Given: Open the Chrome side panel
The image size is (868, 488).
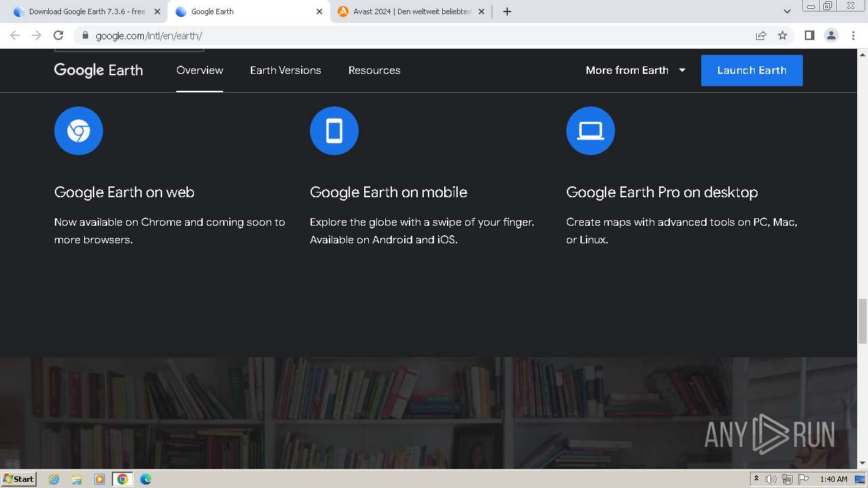Looking at the screenshot, I should tap(809, 35).
